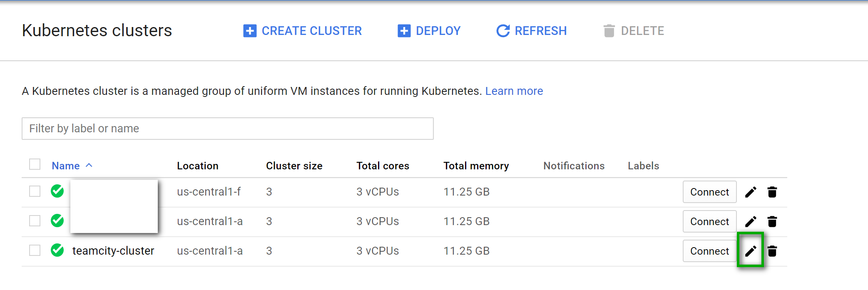Open the teamcity-cluster name link
Screen dimensions: 868x290
[x=113, y=251]
